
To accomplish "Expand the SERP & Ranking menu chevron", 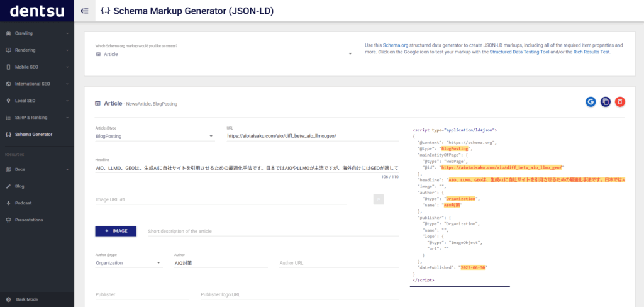I will tap(67, 118).
